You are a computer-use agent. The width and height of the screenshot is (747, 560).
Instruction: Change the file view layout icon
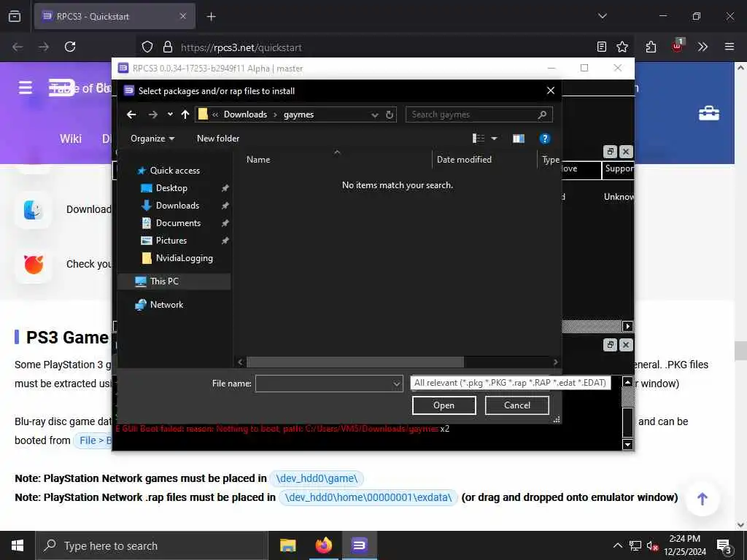point(479,139)
